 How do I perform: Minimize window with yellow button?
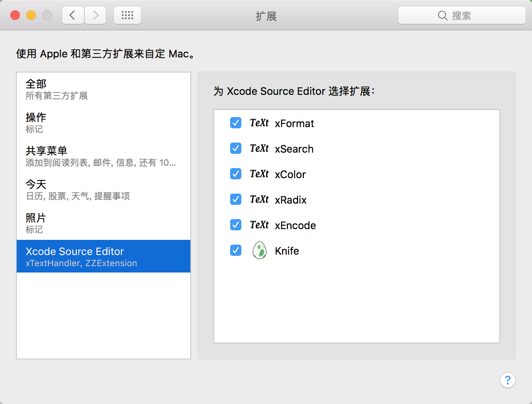point(31,15)
